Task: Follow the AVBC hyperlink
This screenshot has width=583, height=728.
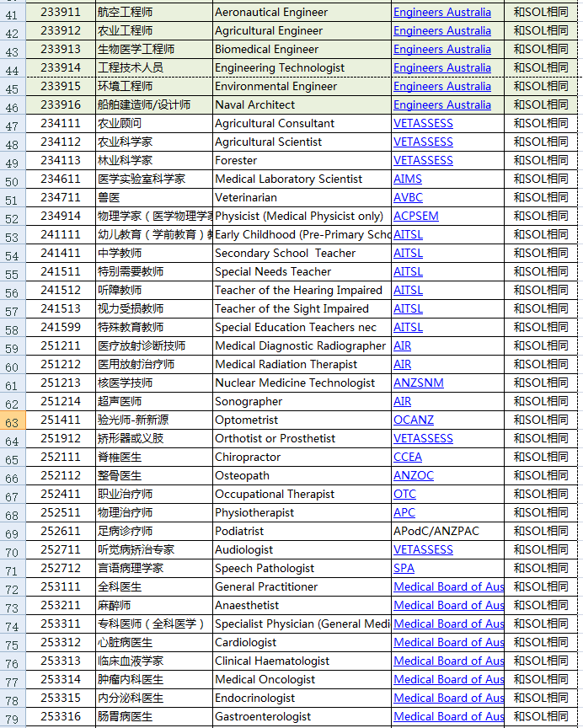Action: click(x=408, y=198)
